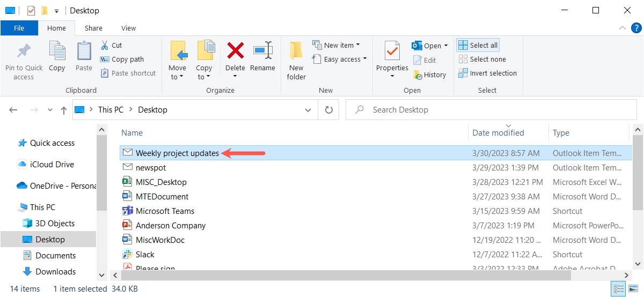
Task: Select the Cut scissors command
Action: coord(111,45)
